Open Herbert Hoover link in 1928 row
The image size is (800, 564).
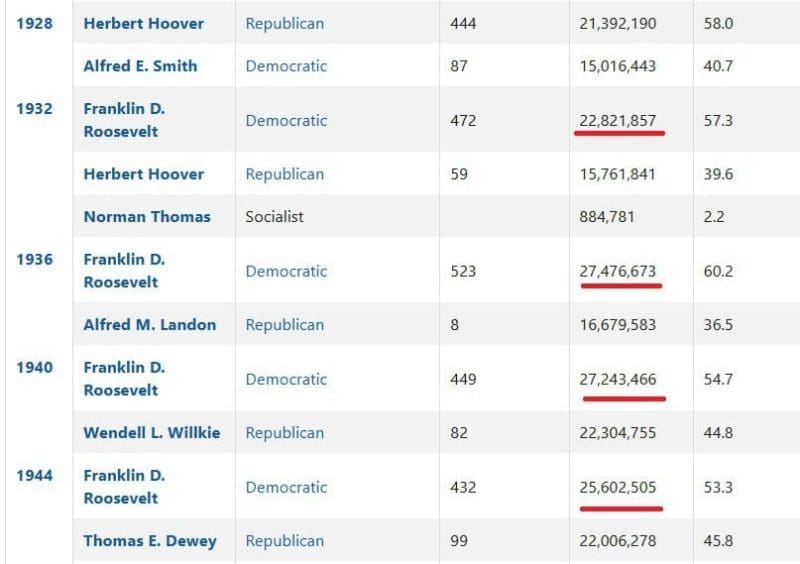(143, 23)
